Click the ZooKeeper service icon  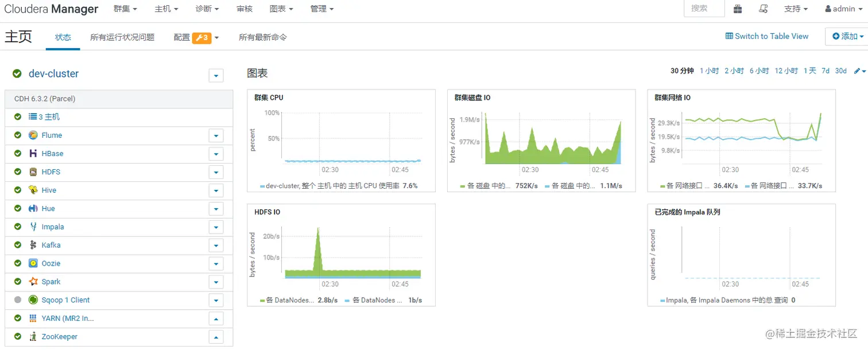[33, 337]
